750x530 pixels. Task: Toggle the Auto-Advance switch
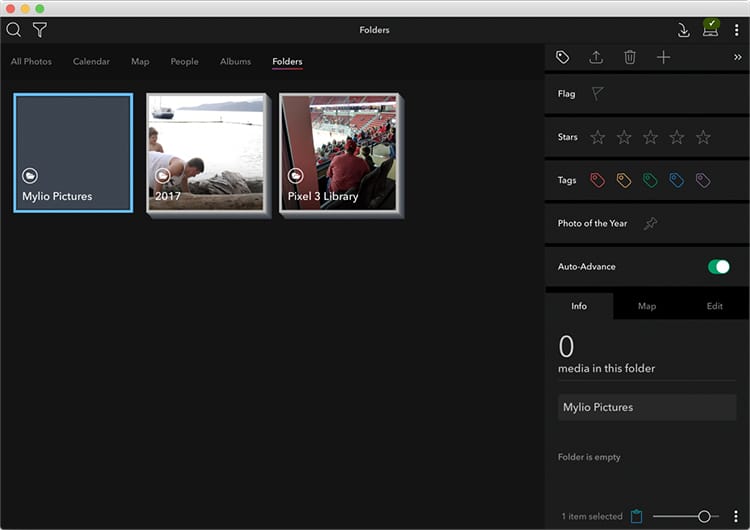pyautogui.click(x=718, y=267)
